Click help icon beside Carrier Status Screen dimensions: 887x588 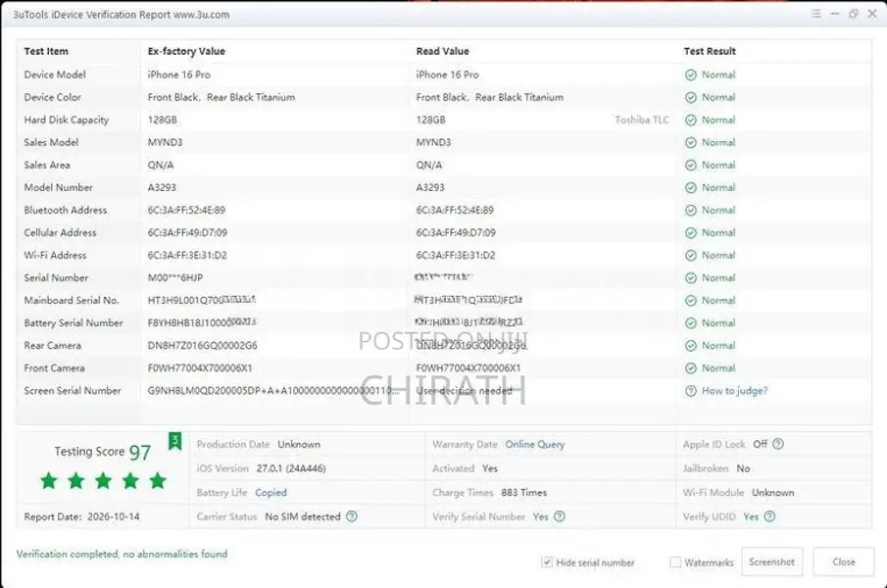click(351, 516)
